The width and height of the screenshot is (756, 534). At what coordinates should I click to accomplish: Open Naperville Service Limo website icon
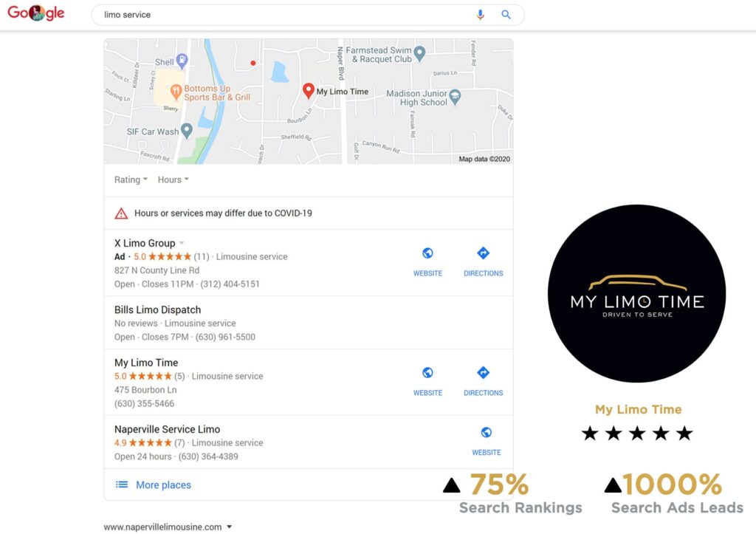(487, 433)
